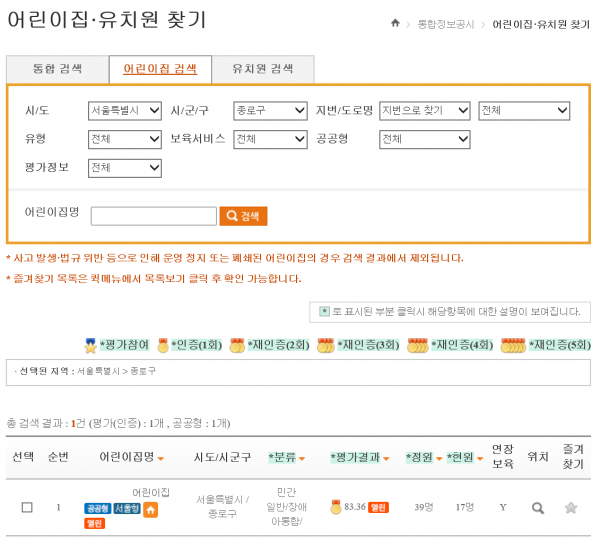The width and height of the screenshot is (600, 539).
Task: Expand the 지번으로 찾기 dropdown
Action: click(424, 111)
